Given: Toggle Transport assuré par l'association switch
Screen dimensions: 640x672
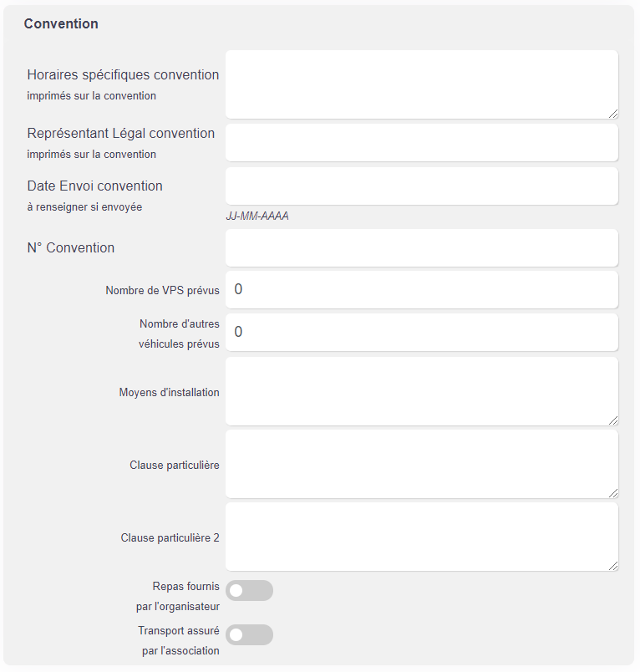Looking at the screenshot, I should click(249, 634).
